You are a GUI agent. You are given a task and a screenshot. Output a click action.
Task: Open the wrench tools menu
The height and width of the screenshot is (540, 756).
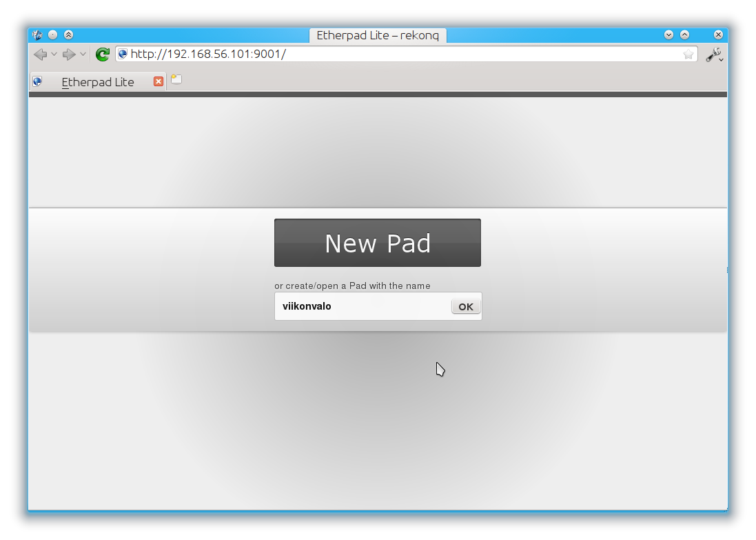click(x=714, y=54)
